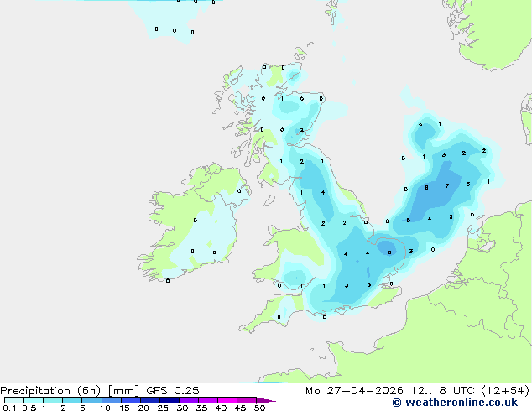Select the 'Precipitation (6h) [mm]' title text

pyautogui.click(x=70, y=391)
